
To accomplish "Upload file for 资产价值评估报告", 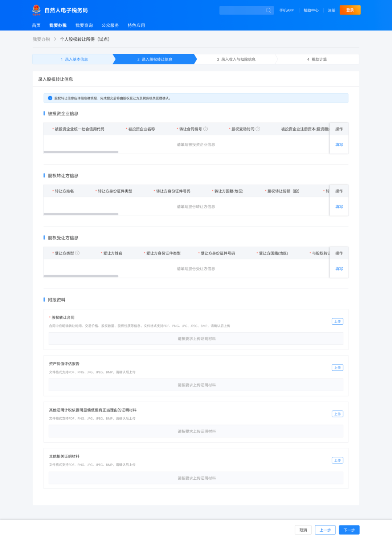I will pos(337,368).
